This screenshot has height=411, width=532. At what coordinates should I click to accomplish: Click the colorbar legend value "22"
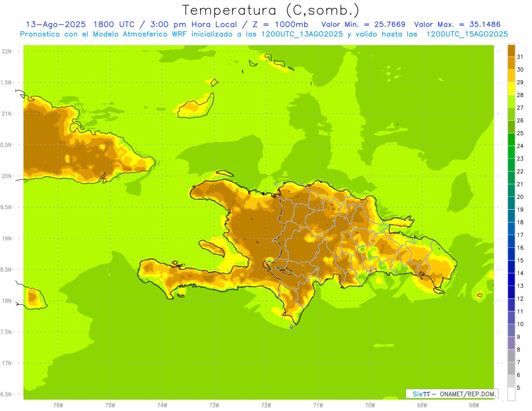click(x=520, y=171)
